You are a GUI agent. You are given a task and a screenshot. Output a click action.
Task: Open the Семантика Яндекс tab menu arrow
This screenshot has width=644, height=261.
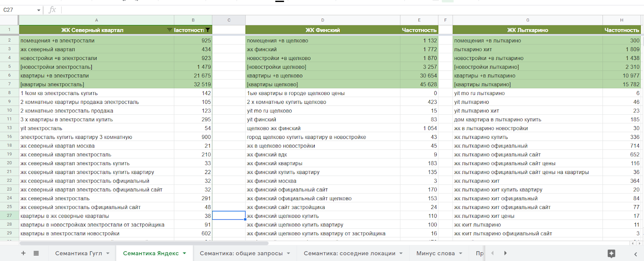pyautogui.click(x=184, y=253)
